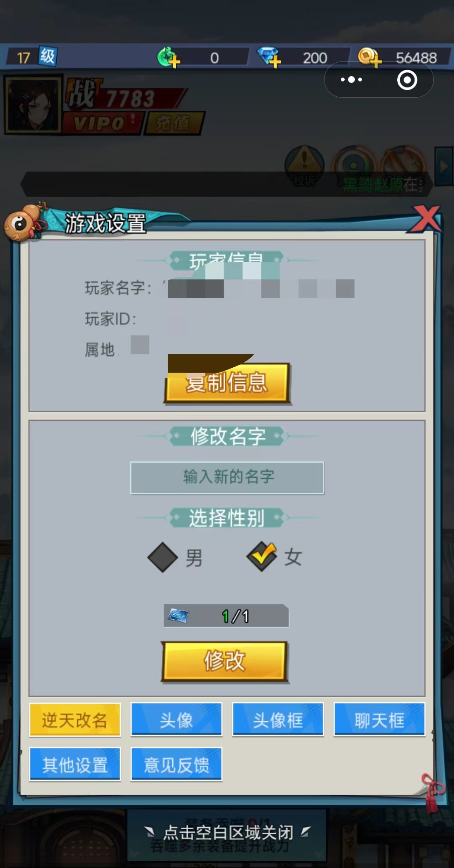Image resolution: width=454 pixels, height=868 pixels.
Task: Select the 男 gender option
Action: click(175, 557)
